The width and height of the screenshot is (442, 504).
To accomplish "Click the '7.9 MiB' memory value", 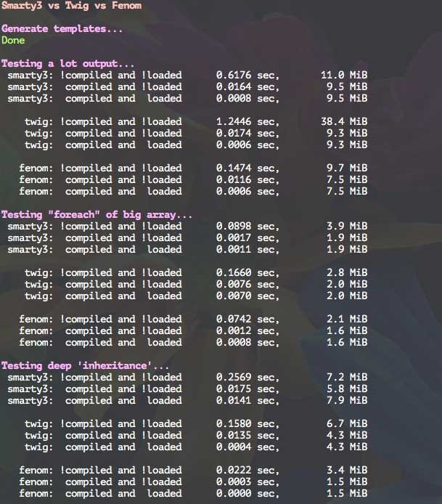I will click(x=347, y=400).
